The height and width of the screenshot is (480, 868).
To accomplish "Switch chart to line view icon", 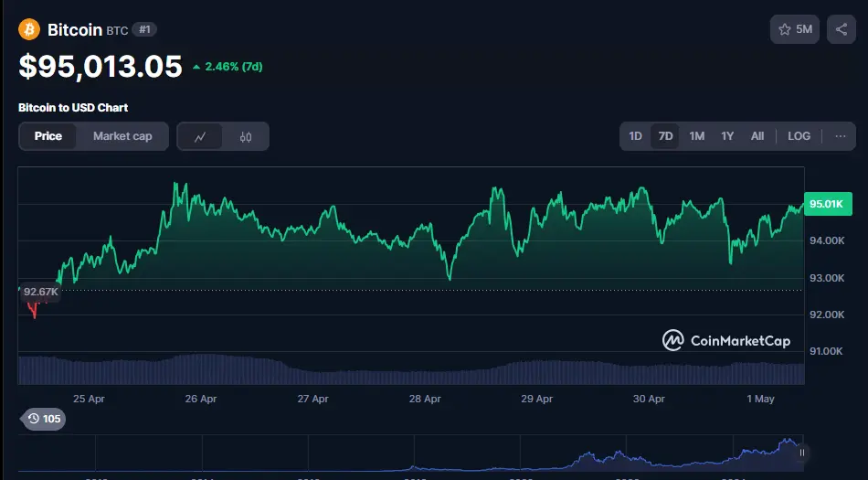I will pyautogui.click(x=200, y=136).
